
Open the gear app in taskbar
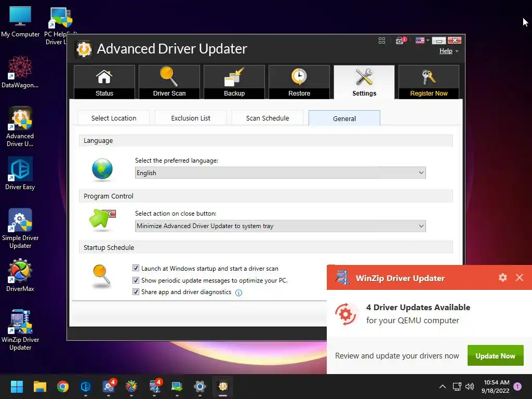pyautogui.click(x=200, y=387)
